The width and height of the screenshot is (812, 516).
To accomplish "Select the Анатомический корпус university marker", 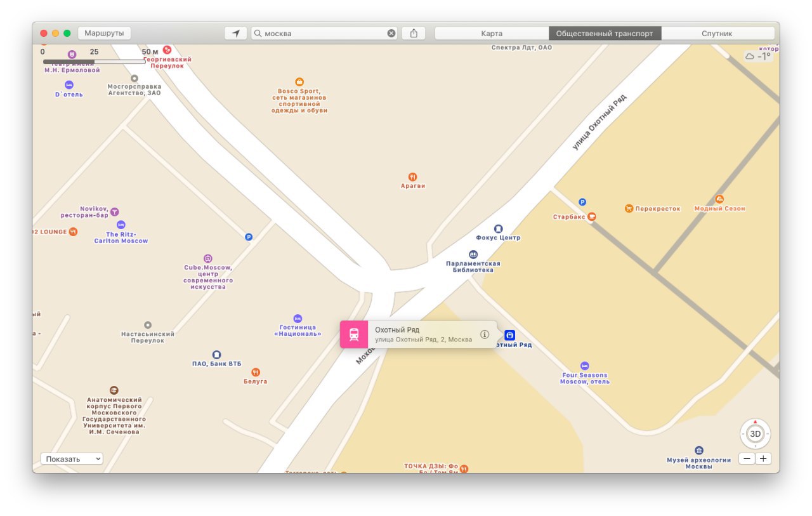I will click(x=114, y=390).
